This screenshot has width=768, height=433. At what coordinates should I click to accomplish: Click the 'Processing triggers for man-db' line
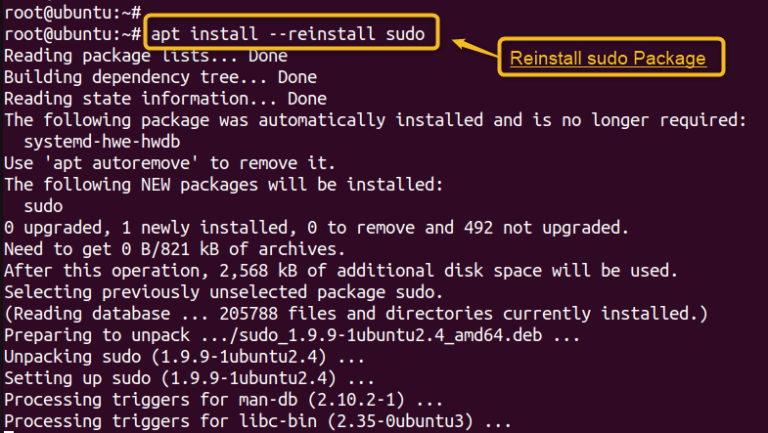tap(223, 400)
